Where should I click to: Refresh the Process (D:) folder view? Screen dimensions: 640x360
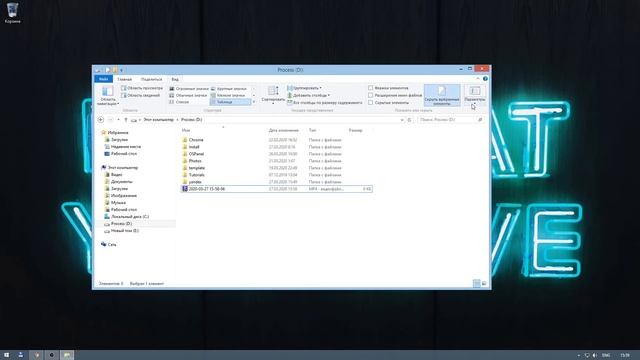[x=409, y=120]
